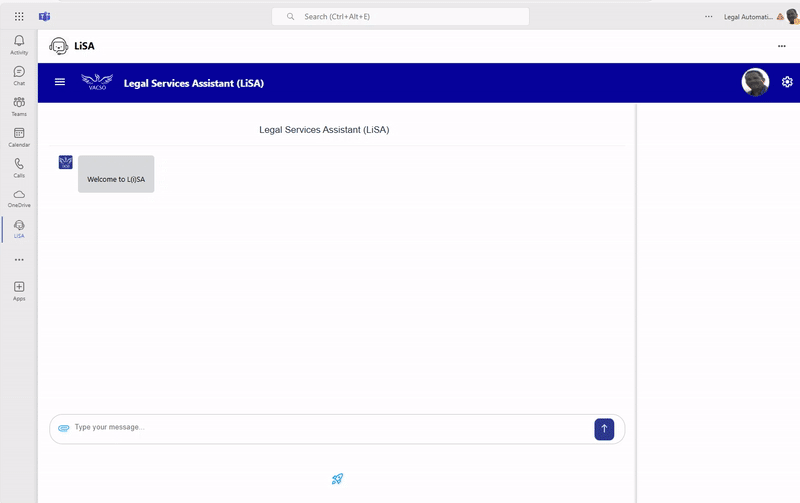Click the paperclip attach file icon
Image resolution: width=800 pixels, height=503 pixels.
(63, 428)
